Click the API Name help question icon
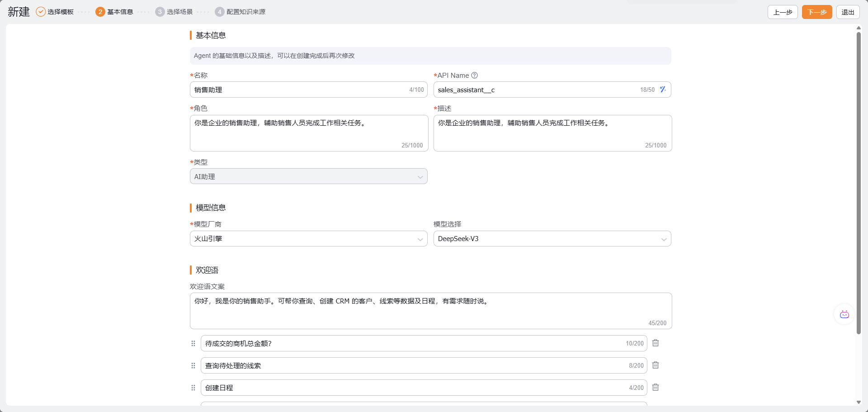The image size is (868, 412). (474, 76)
